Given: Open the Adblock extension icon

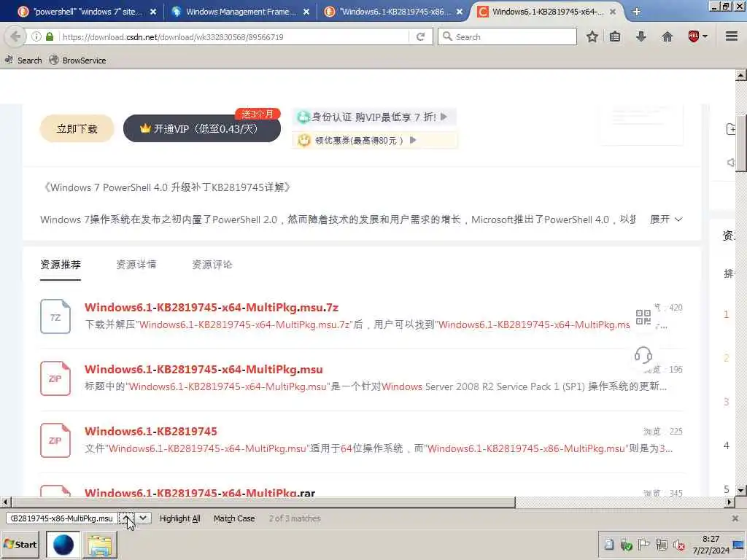Looking at the screenshot, I should point(694,36).
